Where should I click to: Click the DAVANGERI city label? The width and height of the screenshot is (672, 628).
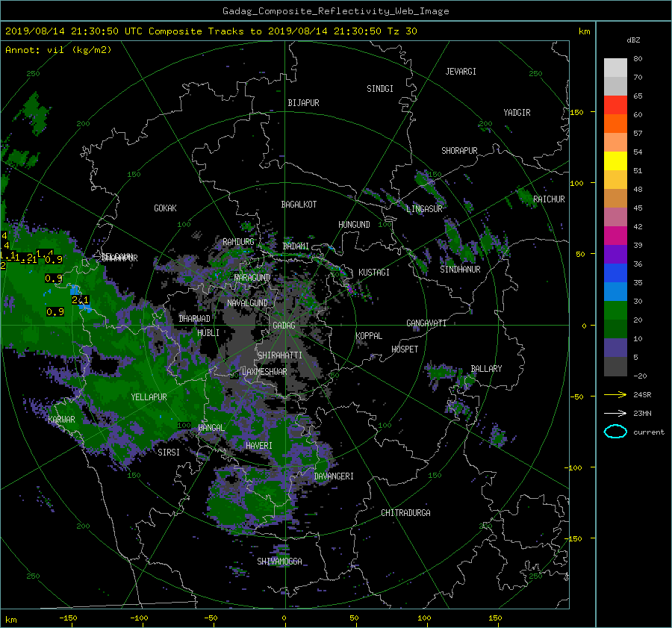pos(334,476)
